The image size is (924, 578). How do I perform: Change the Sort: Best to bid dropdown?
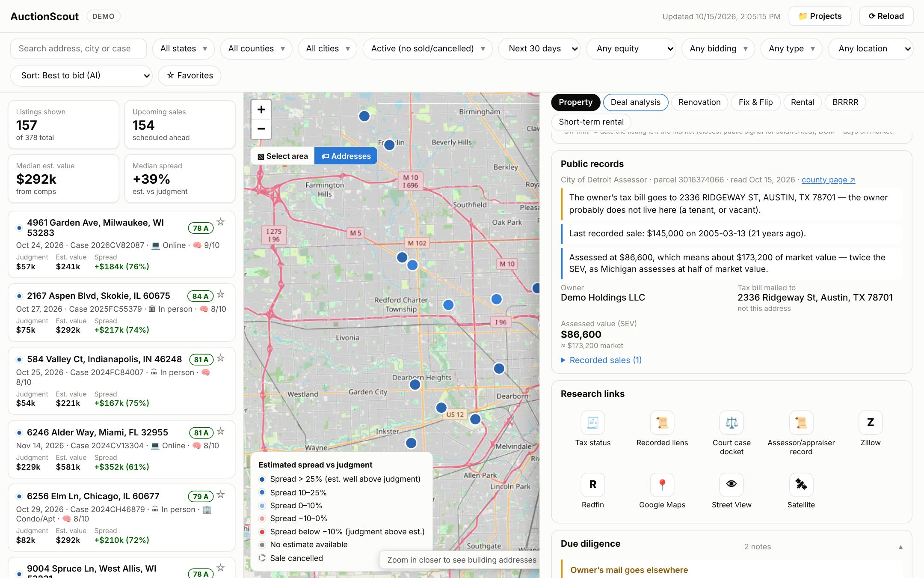pyautogui.click(x=81, y=76)
